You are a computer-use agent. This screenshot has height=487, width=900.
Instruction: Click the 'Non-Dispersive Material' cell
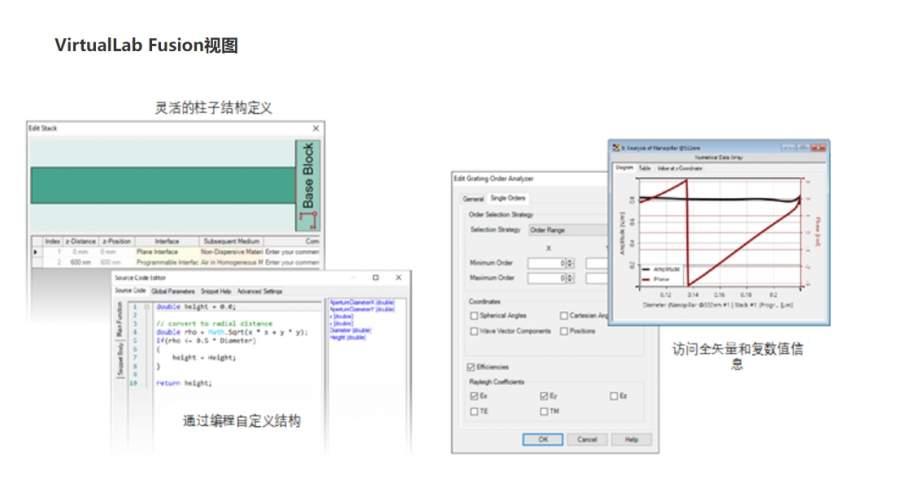click(231, 252)
